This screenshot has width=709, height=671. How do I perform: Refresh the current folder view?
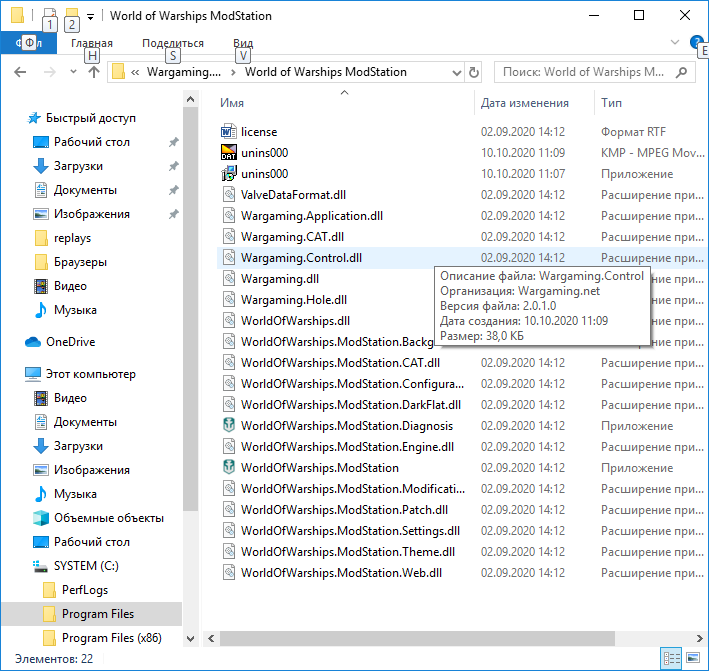tap(473, 72)
